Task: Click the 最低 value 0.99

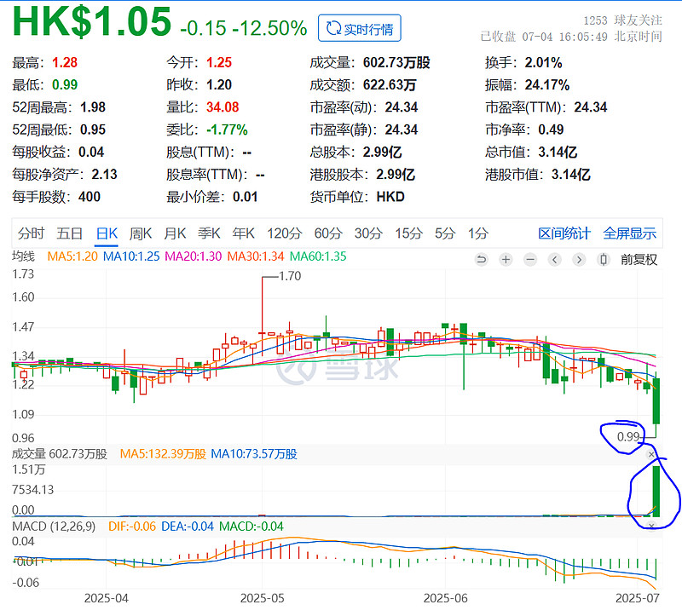Action: click(x=65, y=84)
